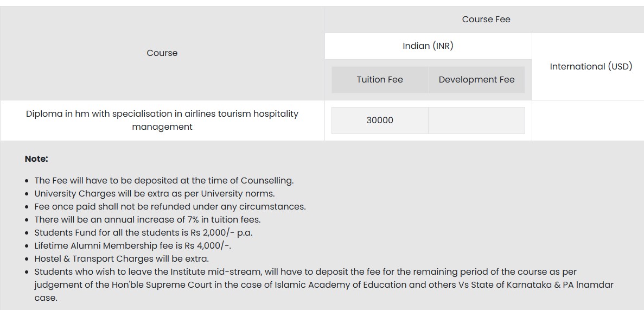Select the Tuition Fee column header

point(380,80)
